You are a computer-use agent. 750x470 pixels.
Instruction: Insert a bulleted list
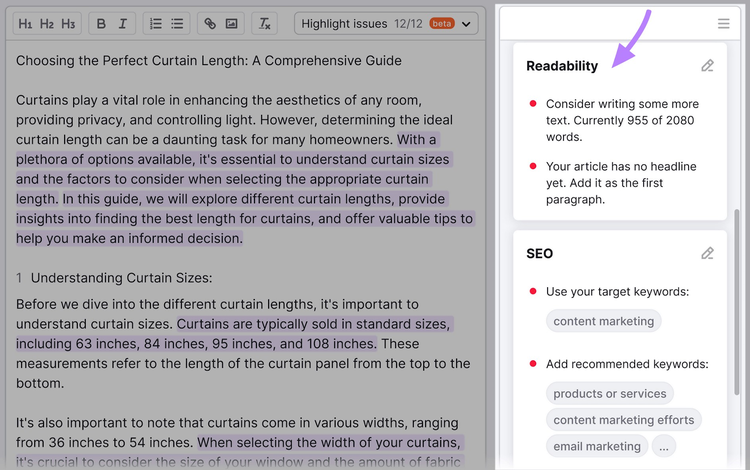tap(177, 23)
